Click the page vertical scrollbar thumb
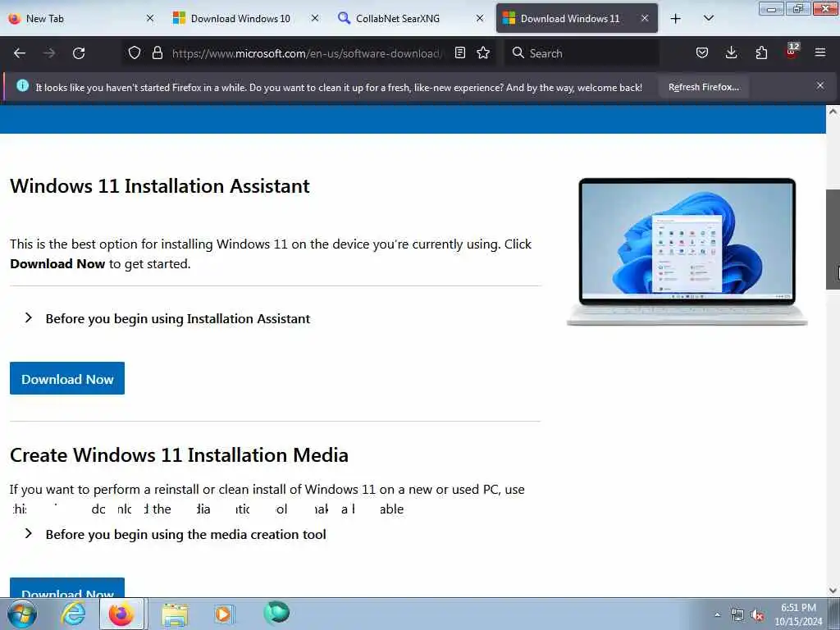Screen dimensions: 840x630 pyautogui.click(x=833, y=240)
